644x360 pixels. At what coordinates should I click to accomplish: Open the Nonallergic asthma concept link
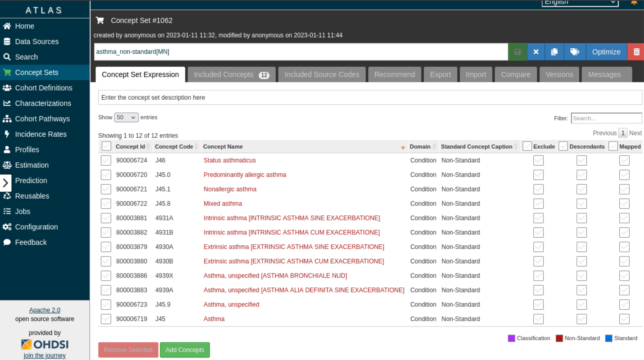[x=230, y=189]
